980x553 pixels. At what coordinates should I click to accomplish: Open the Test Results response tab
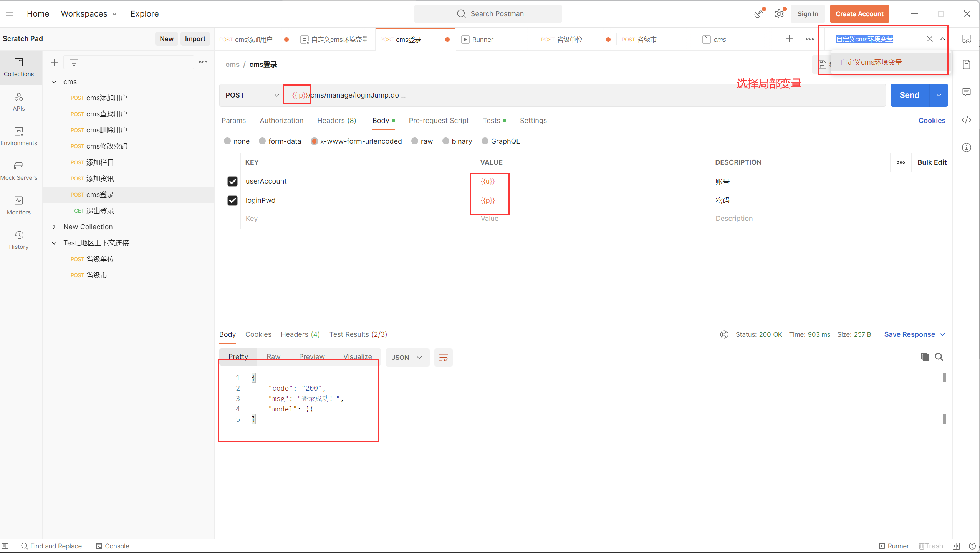(x=358, y=334)
